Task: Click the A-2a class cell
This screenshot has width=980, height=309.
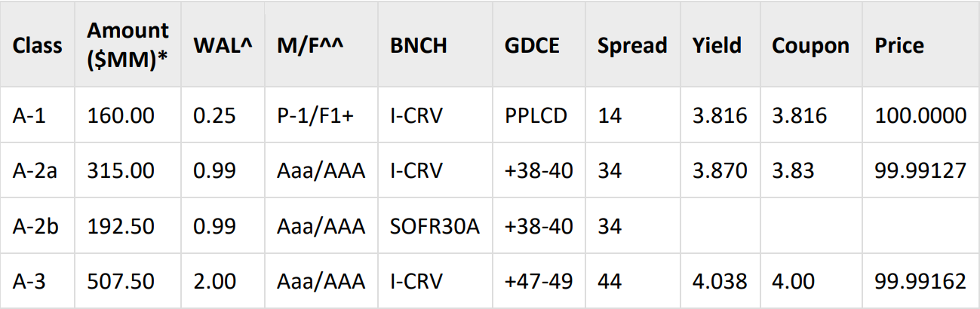Action: point(35,170)
